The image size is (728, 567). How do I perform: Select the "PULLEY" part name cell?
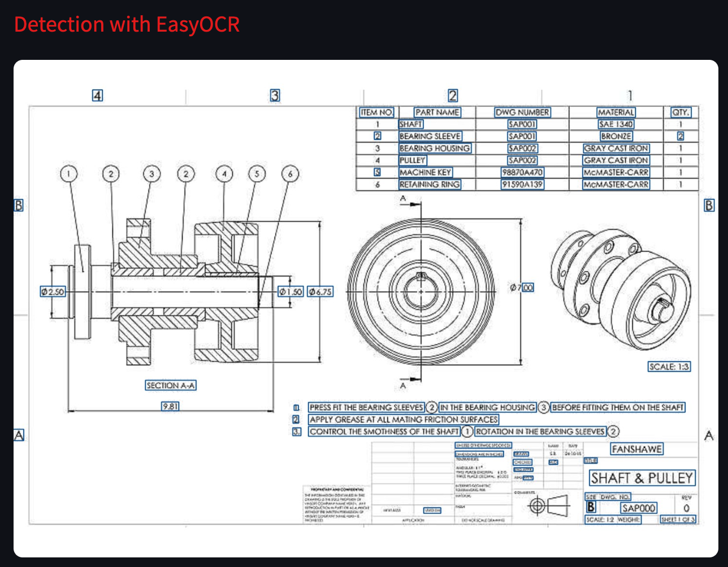(413, 160)
